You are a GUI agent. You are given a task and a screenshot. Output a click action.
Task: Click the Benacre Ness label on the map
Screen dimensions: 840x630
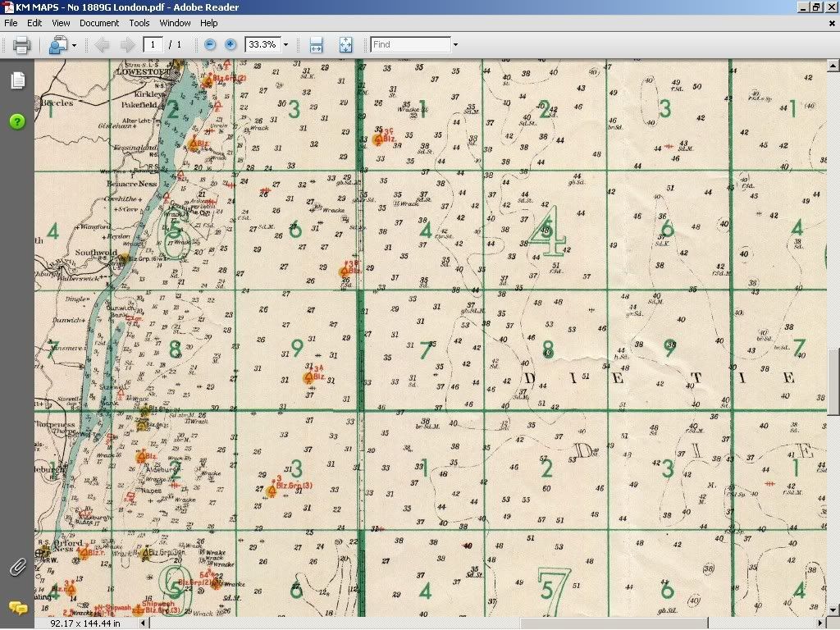[132, 184]
